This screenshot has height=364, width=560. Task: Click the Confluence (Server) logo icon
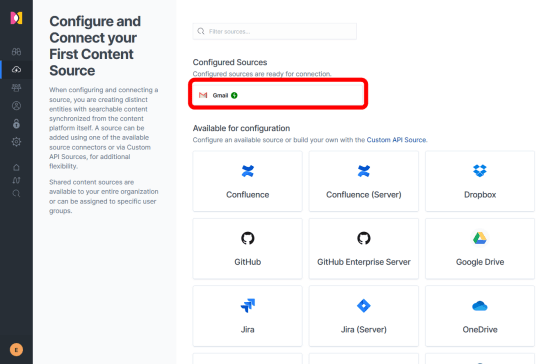[364, 171]
